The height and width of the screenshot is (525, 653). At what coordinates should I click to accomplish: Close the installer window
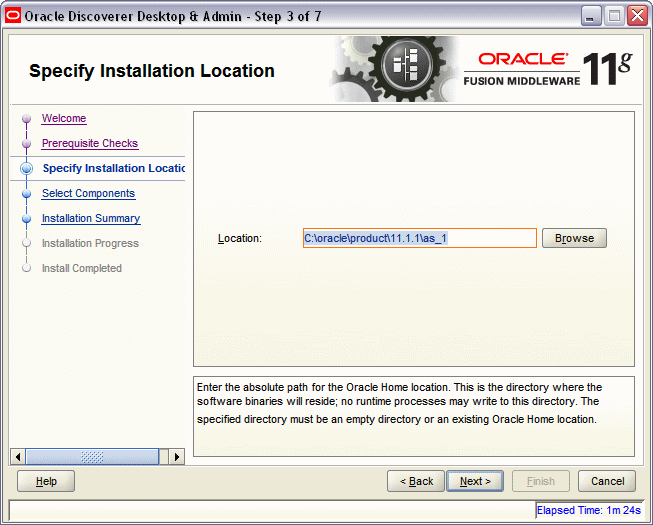click(638, 17)
